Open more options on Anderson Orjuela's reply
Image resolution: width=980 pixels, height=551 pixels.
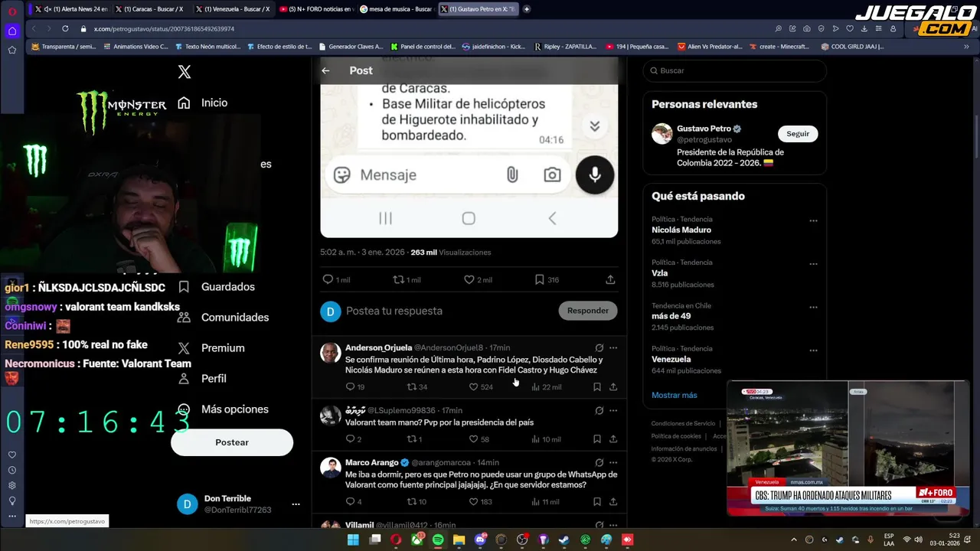coord(613,347)
